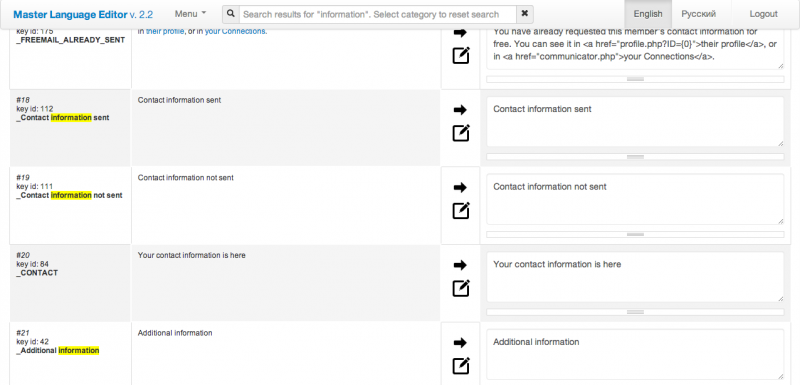
Task: Focus the 'Contact information sent' textarea
Action: [635, 122]
